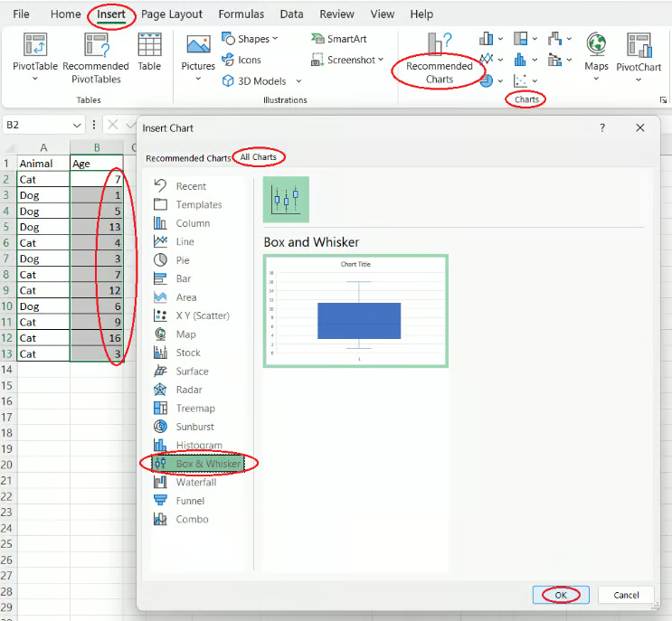Click the Box and Whisker chart preview
The width and height of the screenshot is (672, 621).
355,311
